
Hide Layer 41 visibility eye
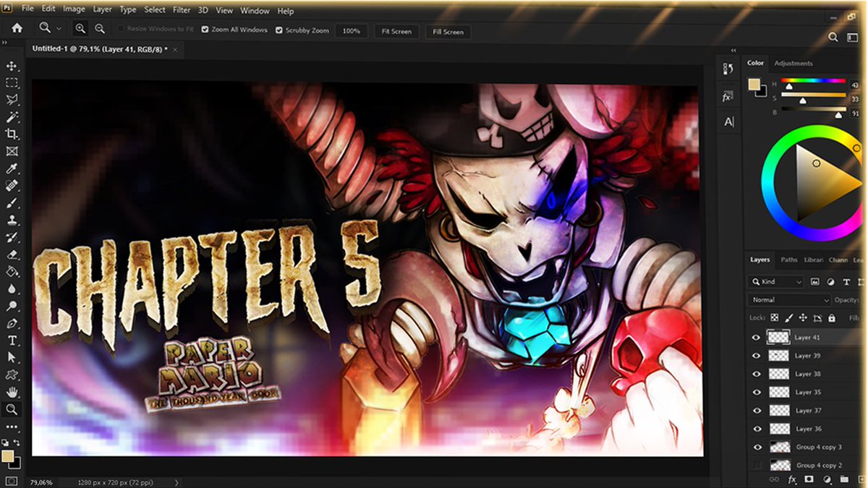coord(757,337)
